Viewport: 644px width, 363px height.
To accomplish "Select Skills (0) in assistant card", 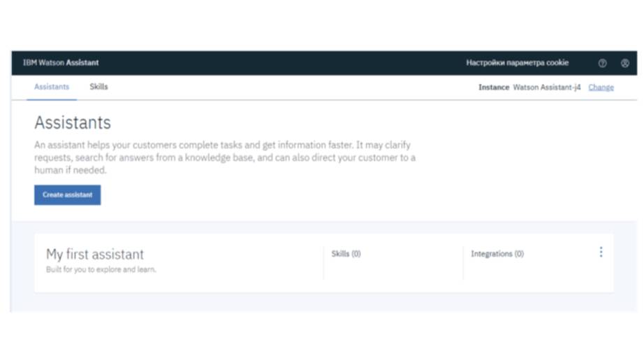I will [346, 254].
